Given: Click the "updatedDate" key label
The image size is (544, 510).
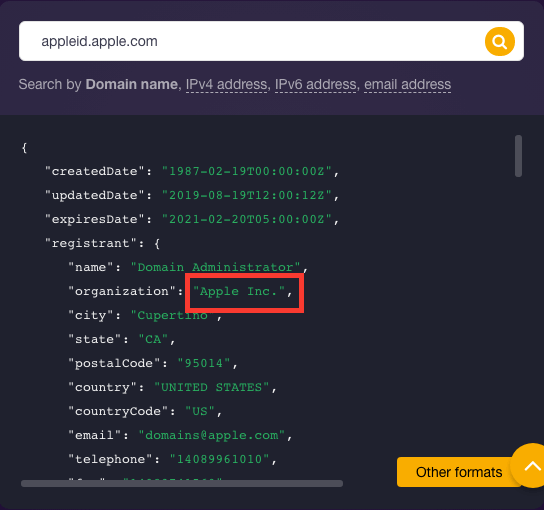Looking at the screenshot, I should click(94, 195).
